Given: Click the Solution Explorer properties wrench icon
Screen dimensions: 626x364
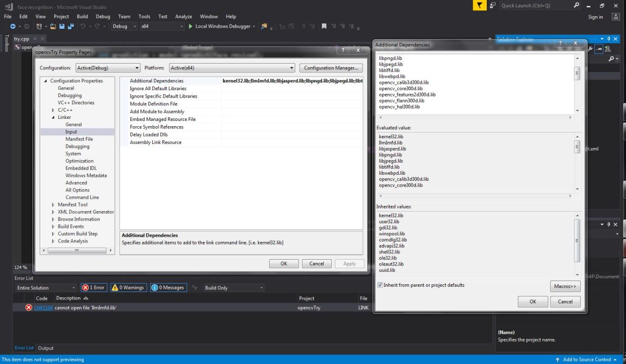Looking at the screenshot, I should pyautogui.click(x=591, y=48).
